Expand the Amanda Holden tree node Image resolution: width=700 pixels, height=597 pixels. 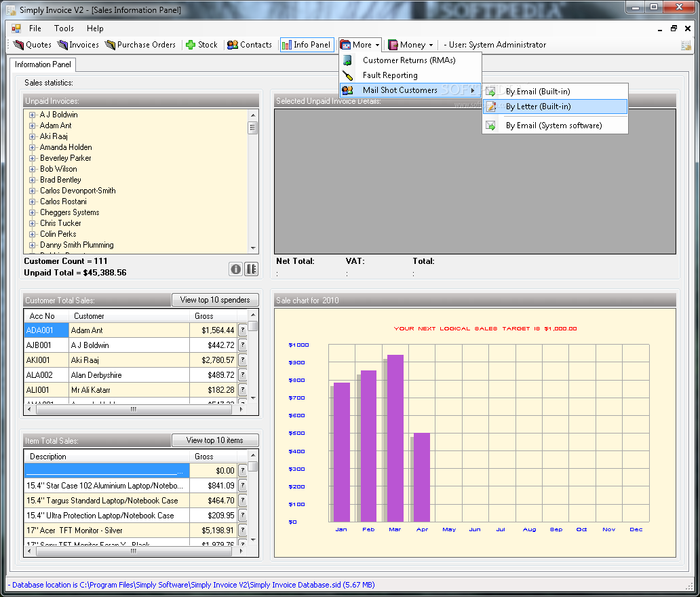[32, 147]
